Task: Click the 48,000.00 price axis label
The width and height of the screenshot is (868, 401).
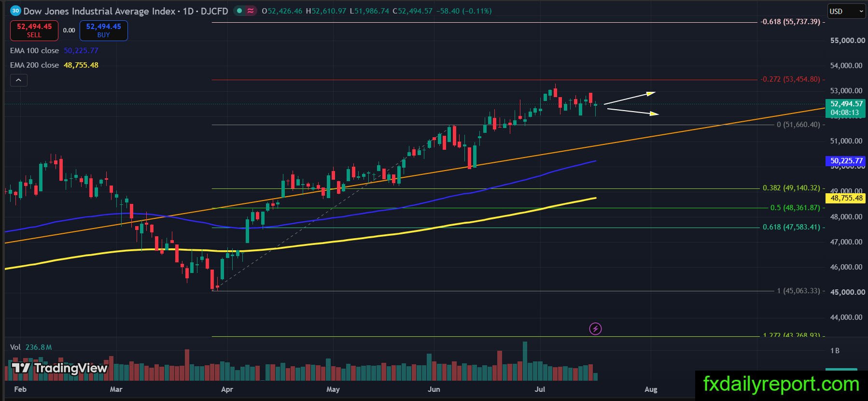Action: 847,217
